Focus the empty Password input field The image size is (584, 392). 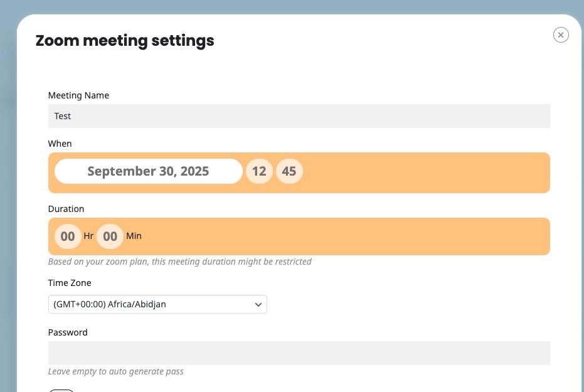(299, 353)
